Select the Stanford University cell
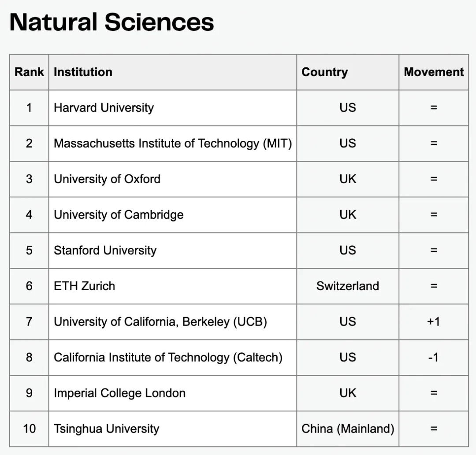This screenshot has height=455, width=476. (x=105, y=251)
